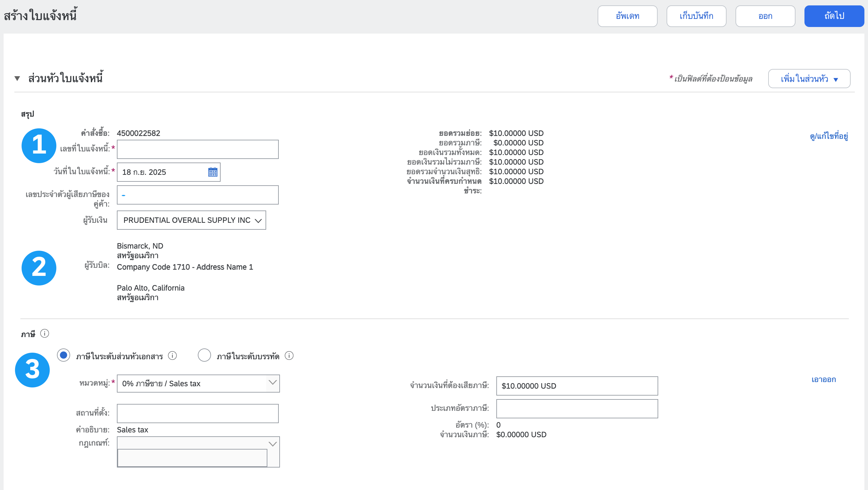This screenshot has width=868, height=490.
Task: Click the blue step 1 badge
Action: click(x=39, y=145)
